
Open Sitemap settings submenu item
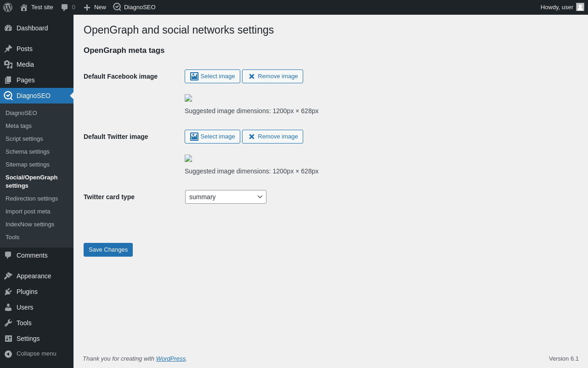click(28, 165)
